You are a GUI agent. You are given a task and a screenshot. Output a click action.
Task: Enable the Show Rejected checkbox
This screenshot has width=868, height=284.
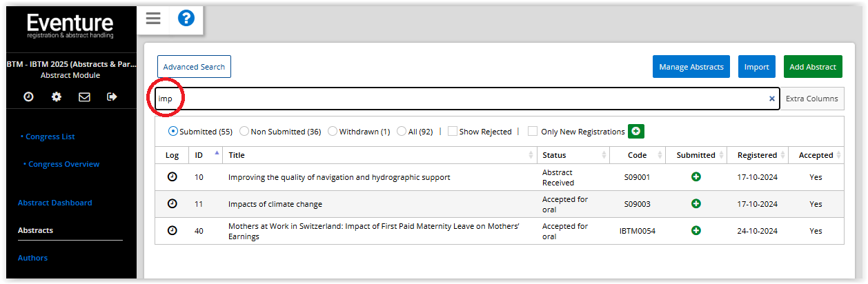[453, 131]
